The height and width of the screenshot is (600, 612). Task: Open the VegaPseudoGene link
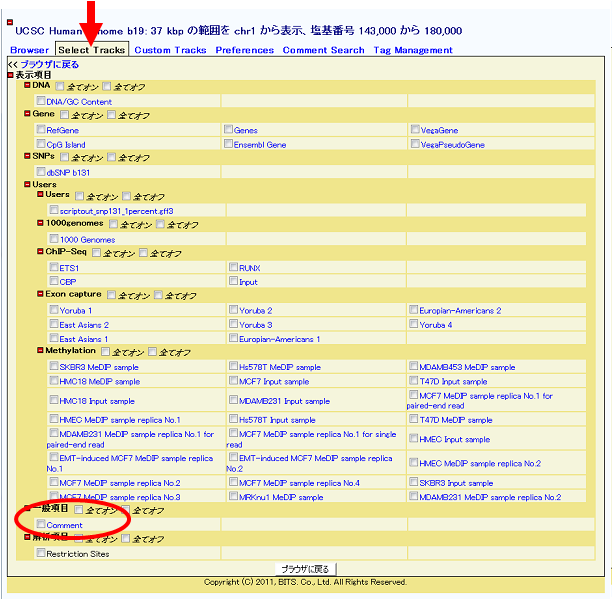[453, 145]
